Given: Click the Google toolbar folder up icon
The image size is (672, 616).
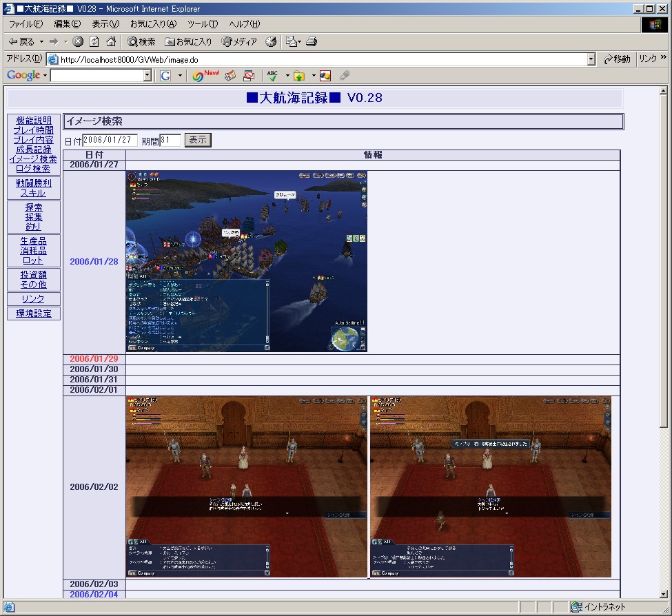Looking at the screenshot, I should [x=299, y=76].
